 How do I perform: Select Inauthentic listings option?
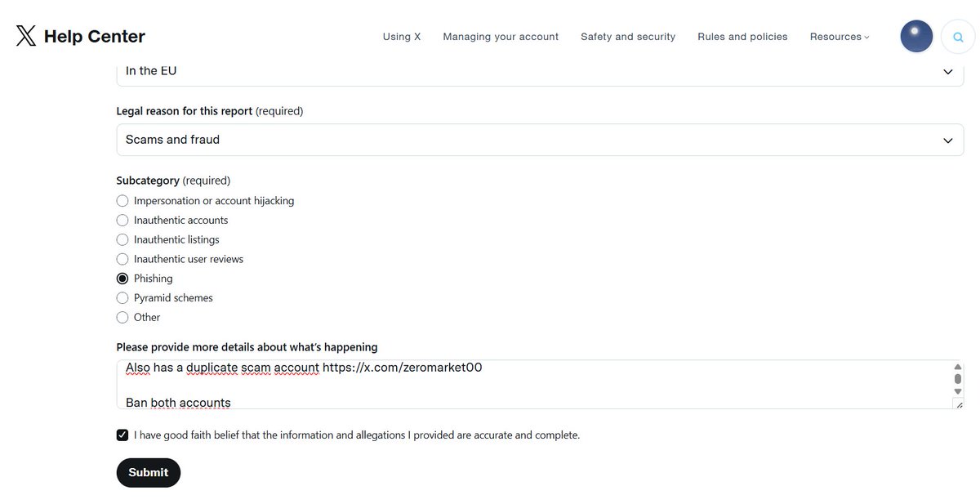(x=122, y=240)
